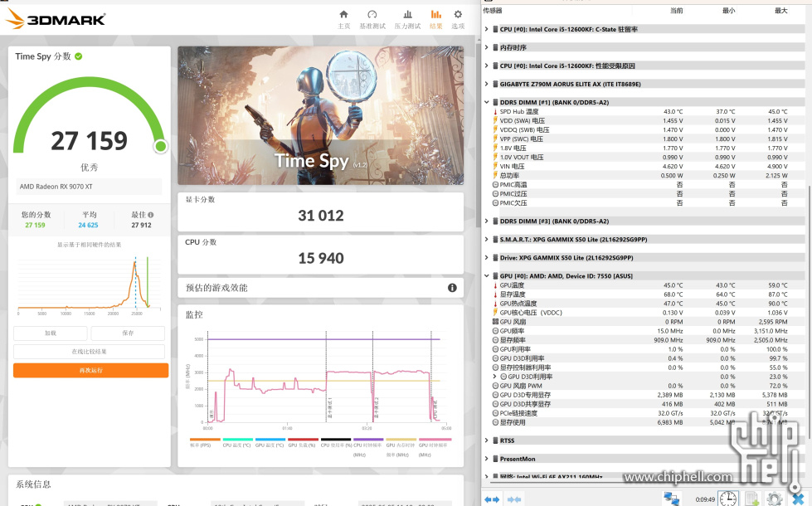Image resolution: width=812 pixels, height=506 pixels.
Task: Click the 保存 (save) button
Action: pyautogui.click(x=128, y=333)
